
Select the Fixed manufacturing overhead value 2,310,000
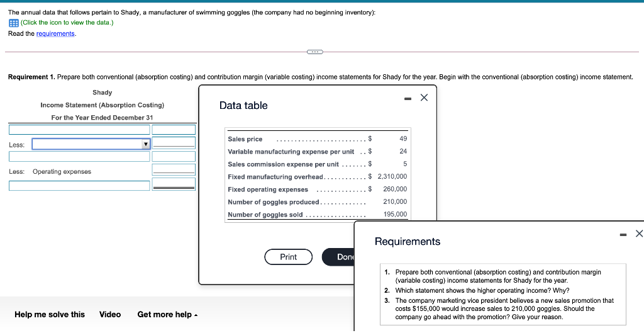[392, 176]
